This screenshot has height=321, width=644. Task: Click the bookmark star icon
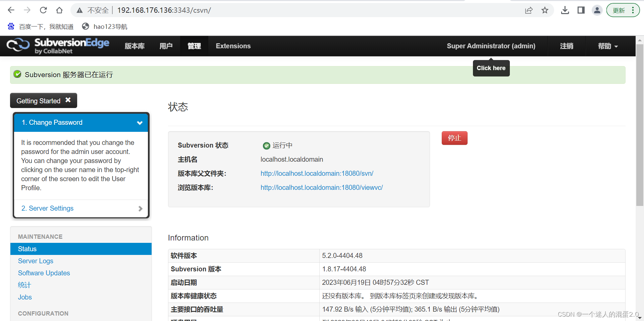[545, 10]
